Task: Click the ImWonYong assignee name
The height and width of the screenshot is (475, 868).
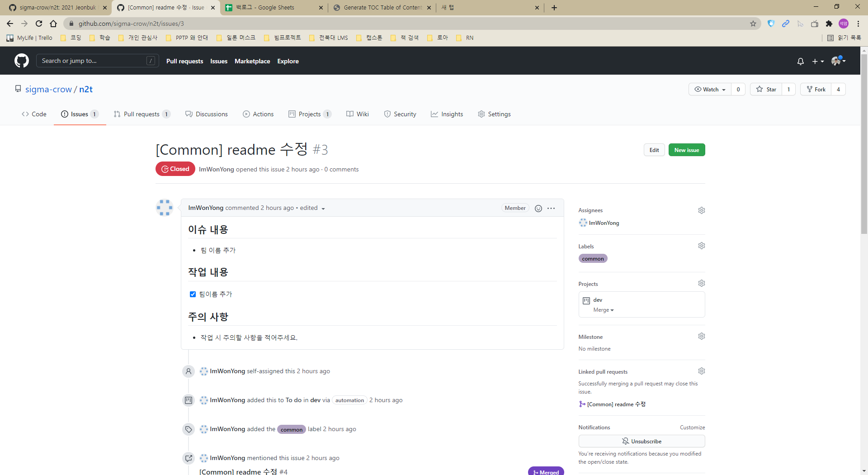Action: (604, 223)
